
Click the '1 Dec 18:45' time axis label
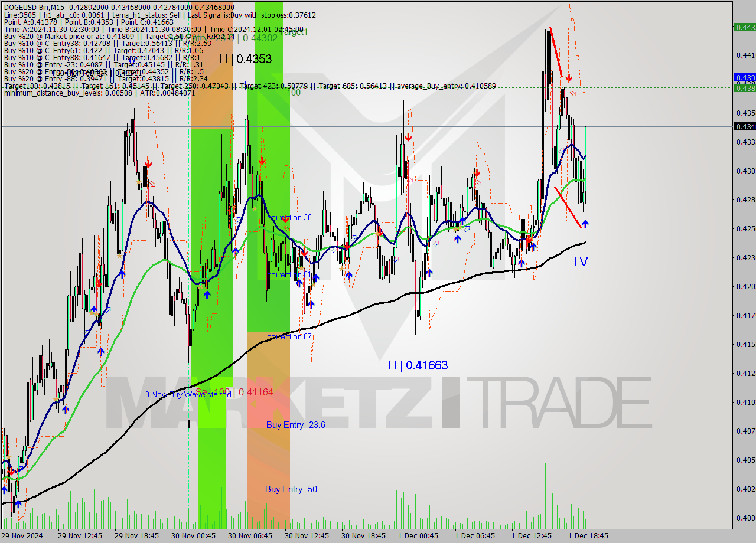[588, 536]
